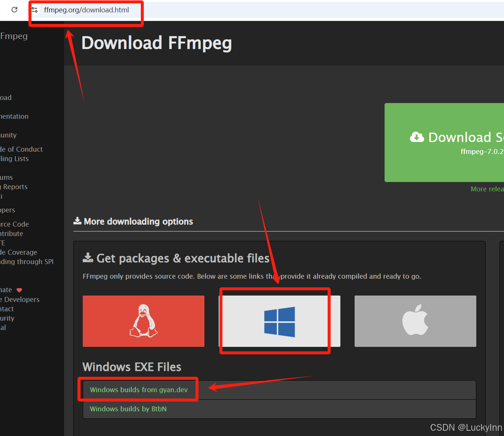Open Code Coverage in sidebar
504x436 pixels.
coord(18,252)
